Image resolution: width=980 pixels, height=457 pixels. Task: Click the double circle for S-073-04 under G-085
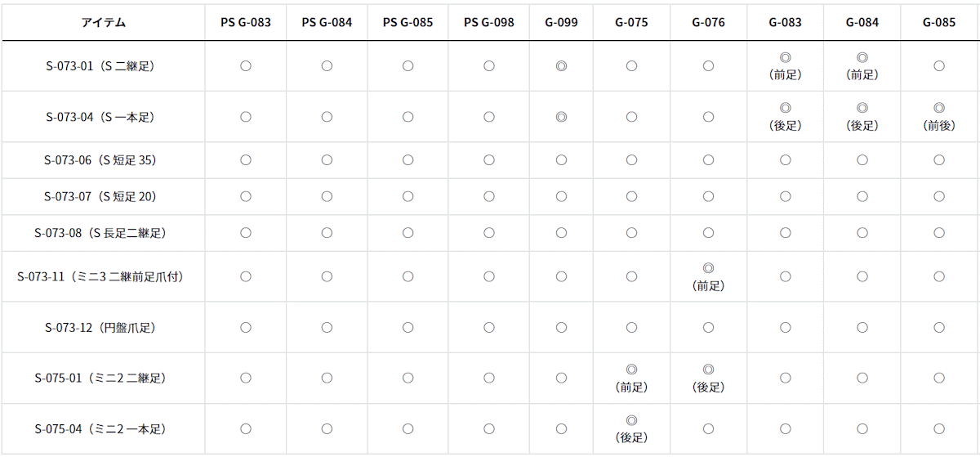pos(939,108)
